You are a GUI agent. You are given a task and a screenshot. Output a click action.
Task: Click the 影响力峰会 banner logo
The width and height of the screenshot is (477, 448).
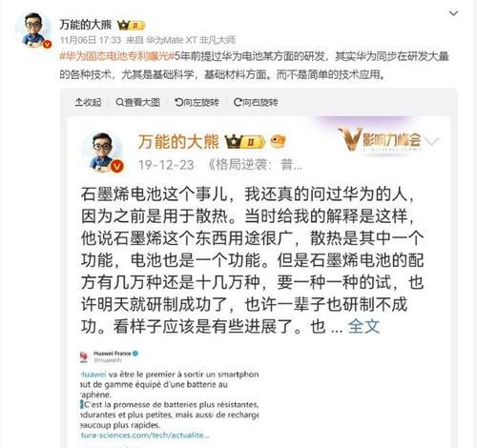click(380, 138)
